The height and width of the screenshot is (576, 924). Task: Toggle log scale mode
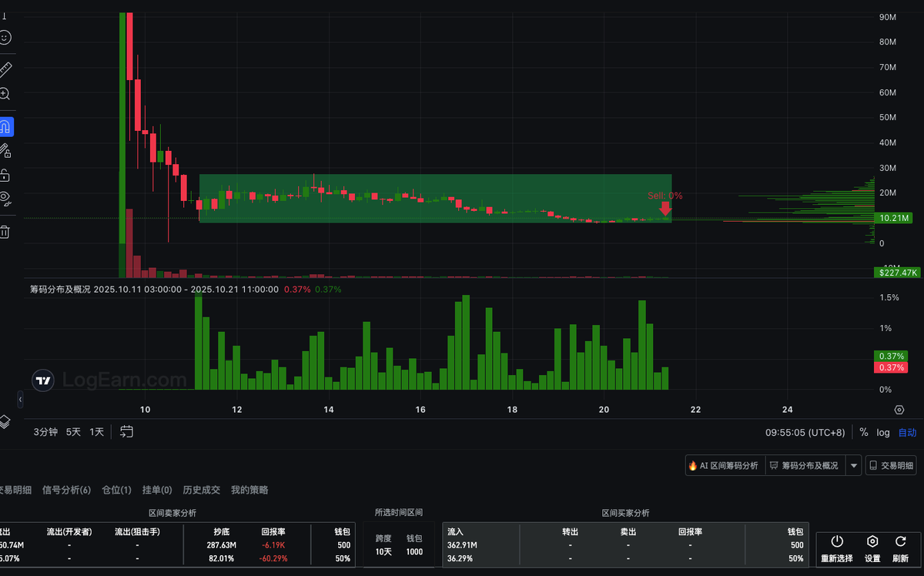[883, 433]
